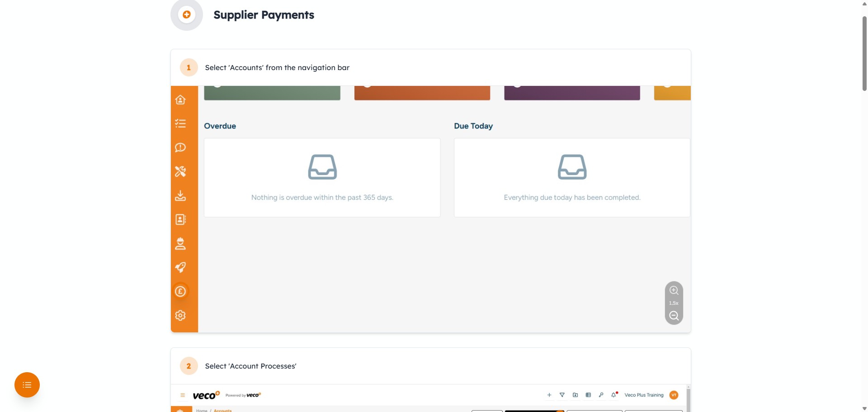Zoom in on the step 1 screenshot
Viewport: 868px width, 412px height.
pos(674,290)
